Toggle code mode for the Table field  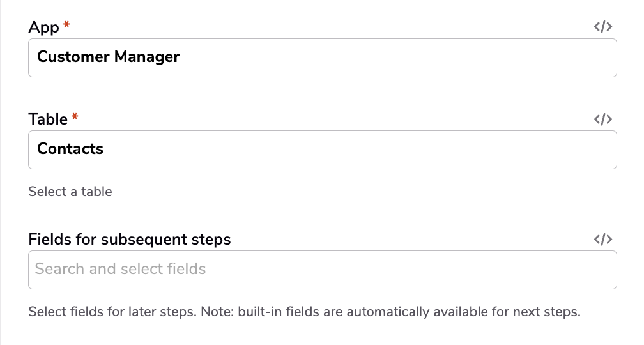[x=603, y=119]
